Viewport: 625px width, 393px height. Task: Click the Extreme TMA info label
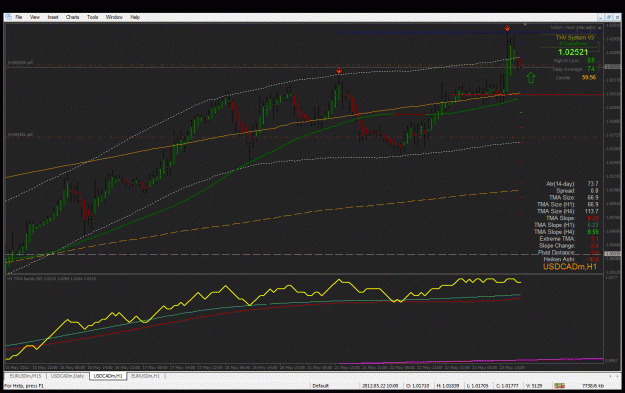[557, 239]
